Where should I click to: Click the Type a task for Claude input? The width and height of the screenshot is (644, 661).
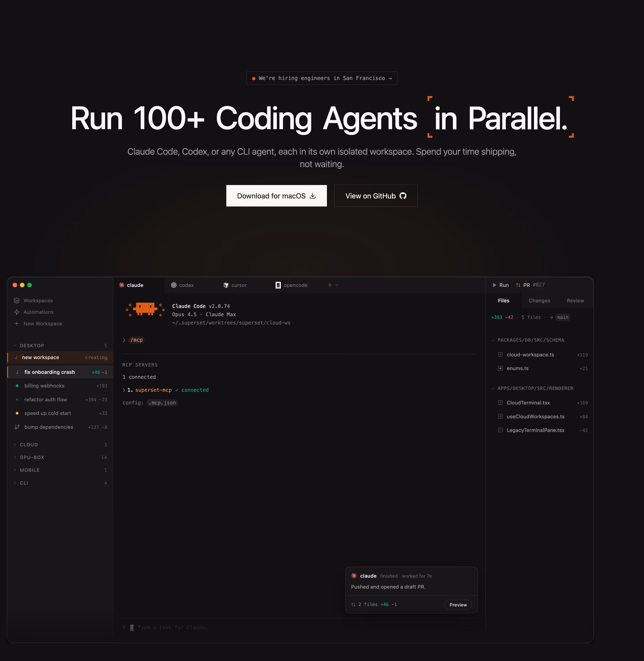click(x=299, y=627)
